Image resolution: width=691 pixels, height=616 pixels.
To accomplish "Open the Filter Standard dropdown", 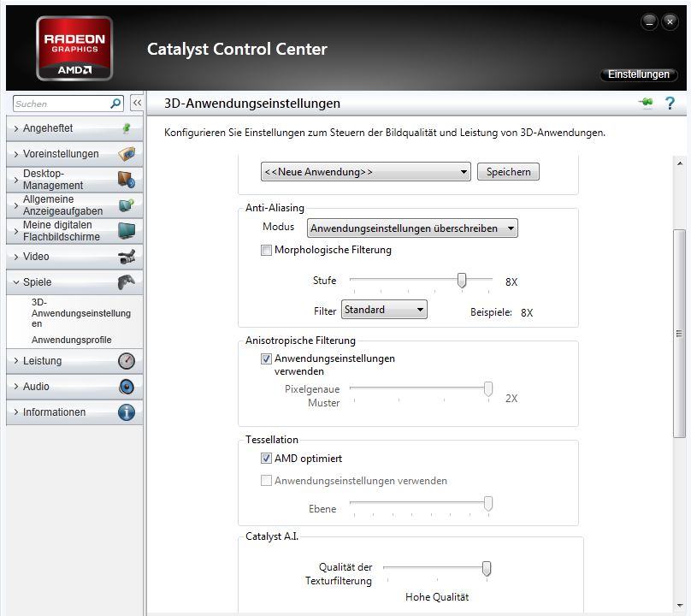I will [384, 310].
